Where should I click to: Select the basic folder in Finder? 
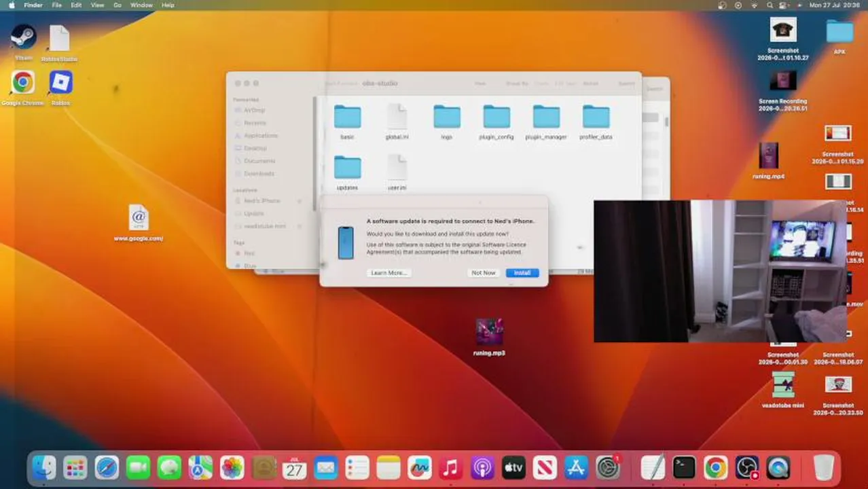pos(347,122)
